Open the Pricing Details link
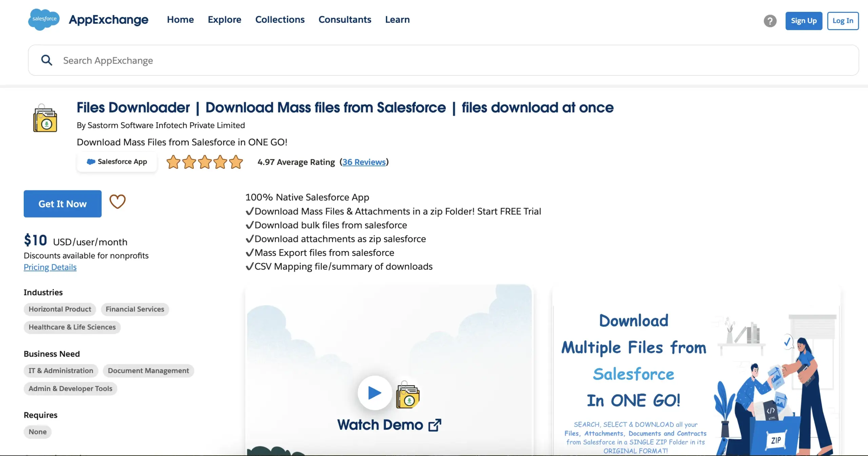Screen dimensions: 868x456 [x=50, y=267]
